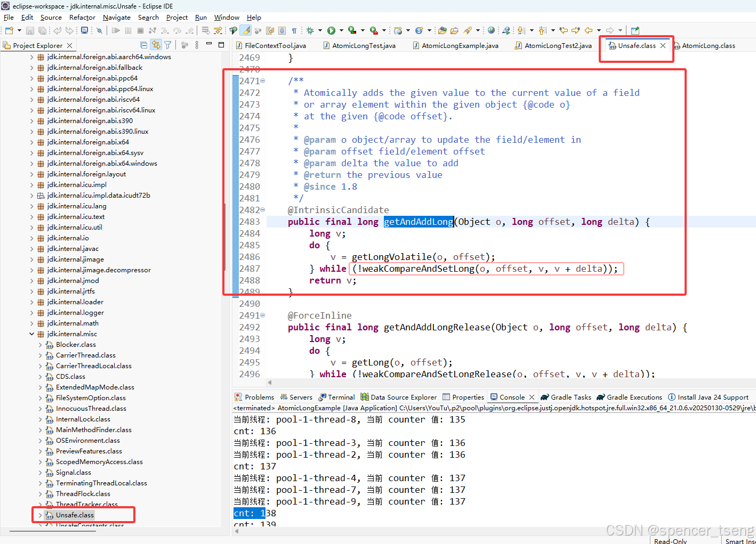
Task: Open the Navigate menu
Action: pyautogui.click(x=116, y=17)
